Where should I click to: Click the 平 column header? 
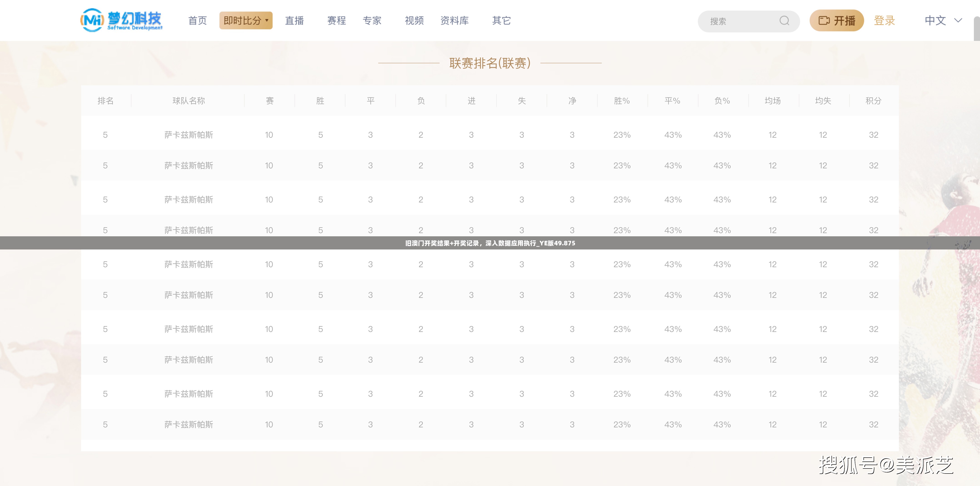371,101
